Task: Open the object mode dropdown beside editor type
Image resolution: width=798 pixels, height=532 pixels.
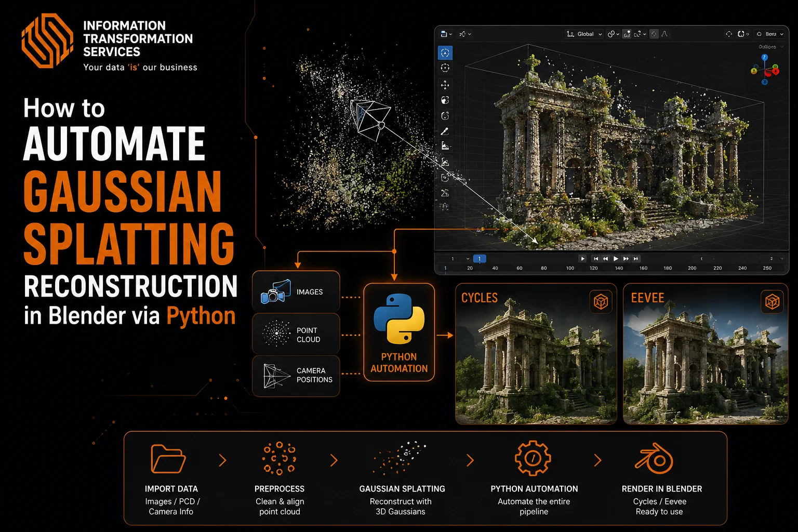Action: click(x=465, y=34)
